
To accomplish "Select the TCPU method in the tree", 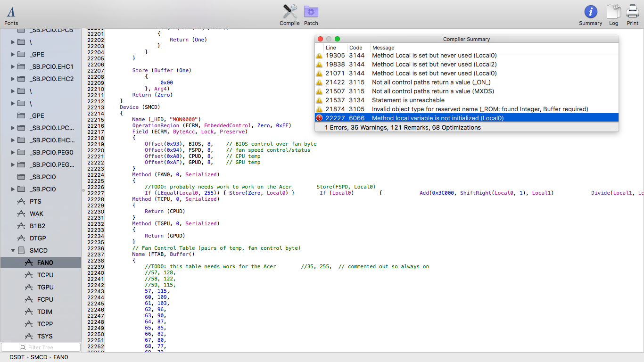I will pyautogui.click(x=45, y=275).
